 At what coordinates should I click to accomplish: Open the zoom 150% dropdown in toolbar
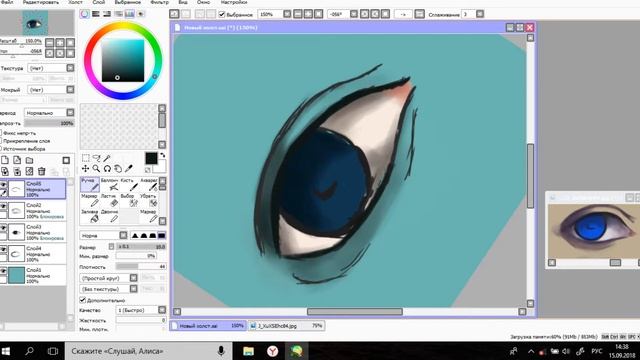[275, 14]
